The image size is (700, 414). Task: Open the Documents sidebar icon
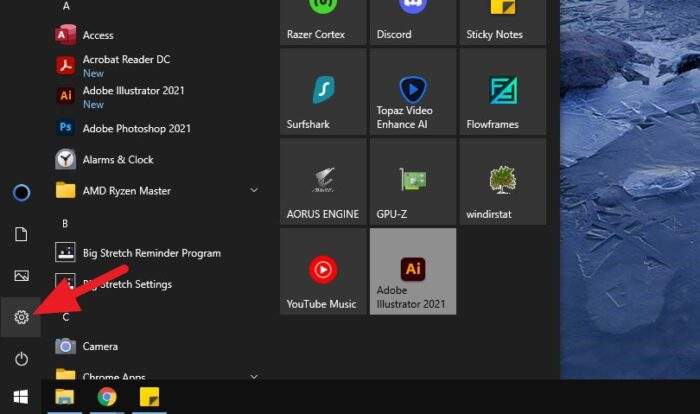pyautogui.click(x=21, y=234)
